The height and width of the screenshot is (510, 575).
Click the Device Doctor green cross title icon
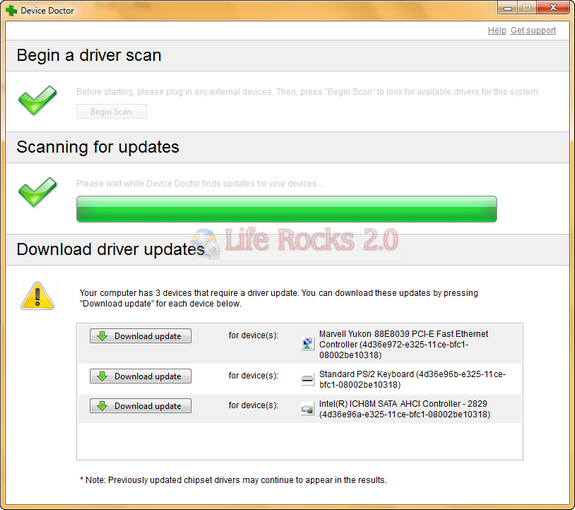(11, 10)
